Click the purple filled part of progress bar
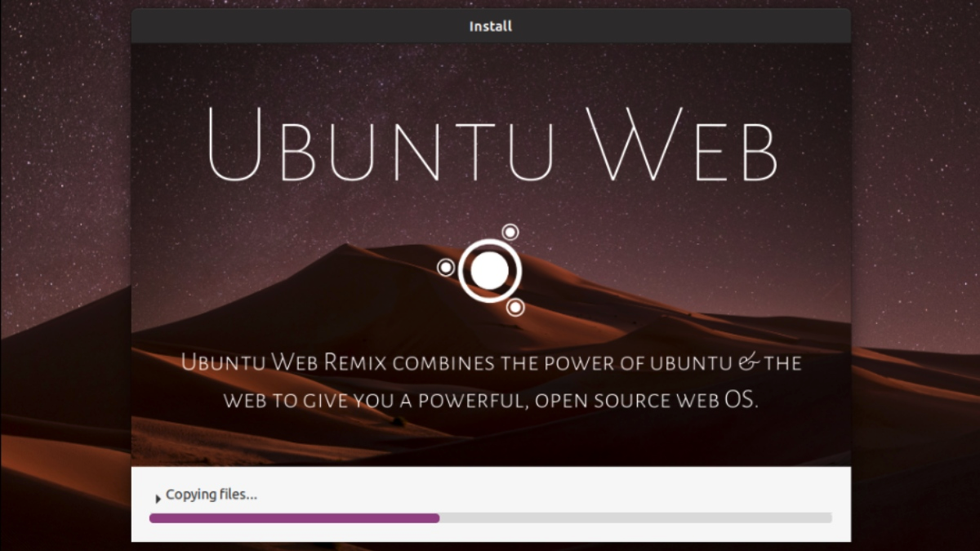This screenshot has height=551, width=980. pos(294,518)
